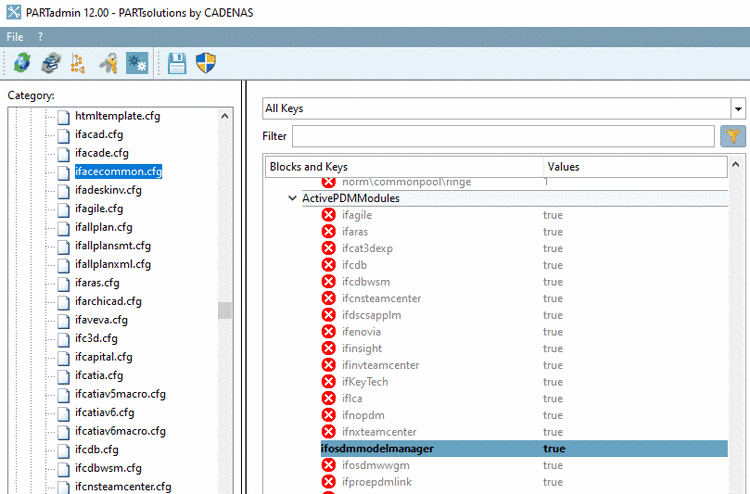Click red X icon beside ifosdmwwgm key
Viewport: 750px width, 494px height.
point(329,465)
